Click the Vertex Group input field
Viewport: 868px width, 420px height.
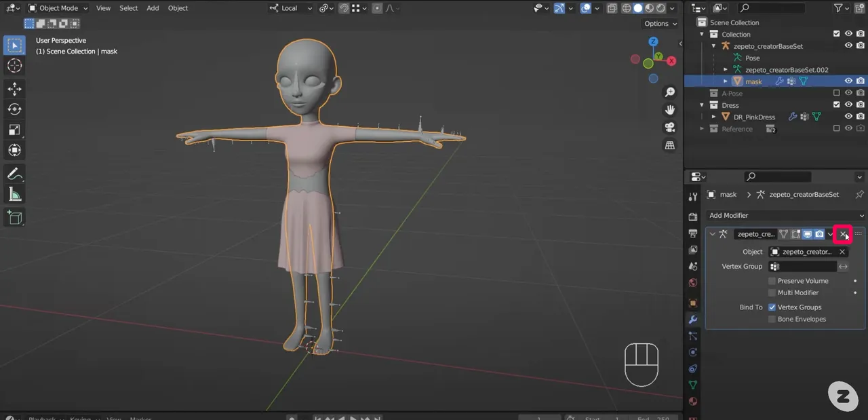click(802, 267)
